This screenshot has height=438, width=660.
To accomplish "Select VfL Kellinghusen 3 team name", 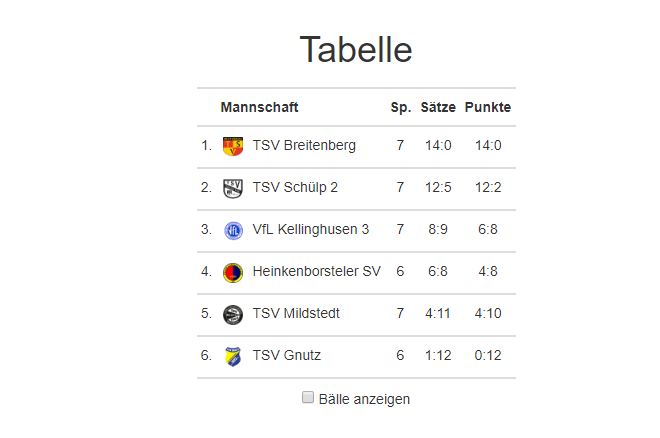I will 311,229.
